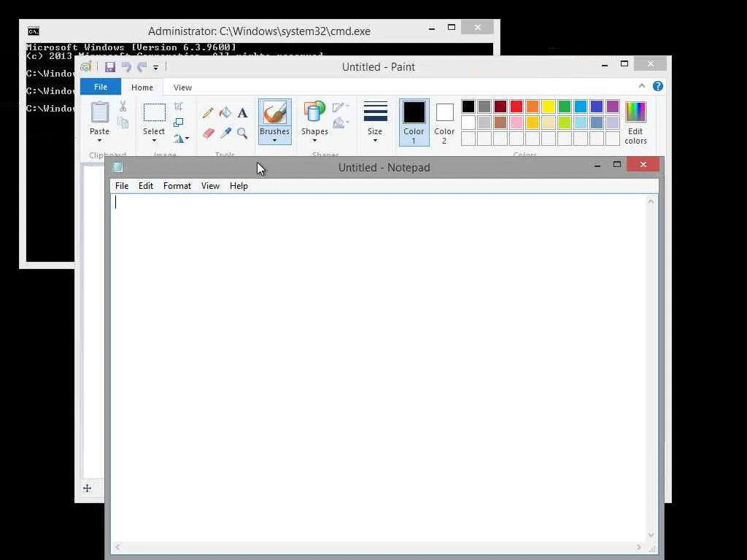The height and width of the screenshot is (560, 747).
Task: Select the Fill with color bucket tool
Action: pos(225,113)
